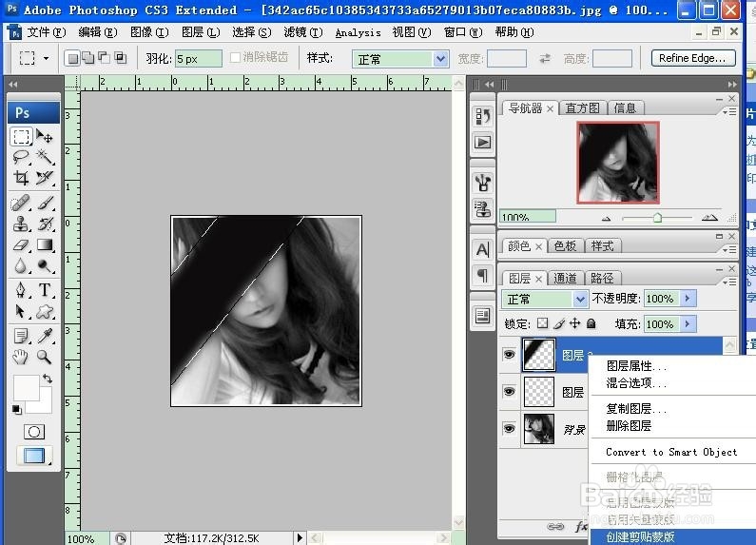Select the Move tool
Image resolution: width=756 pixels, height=545 pixels.
[x=45, y=137]
